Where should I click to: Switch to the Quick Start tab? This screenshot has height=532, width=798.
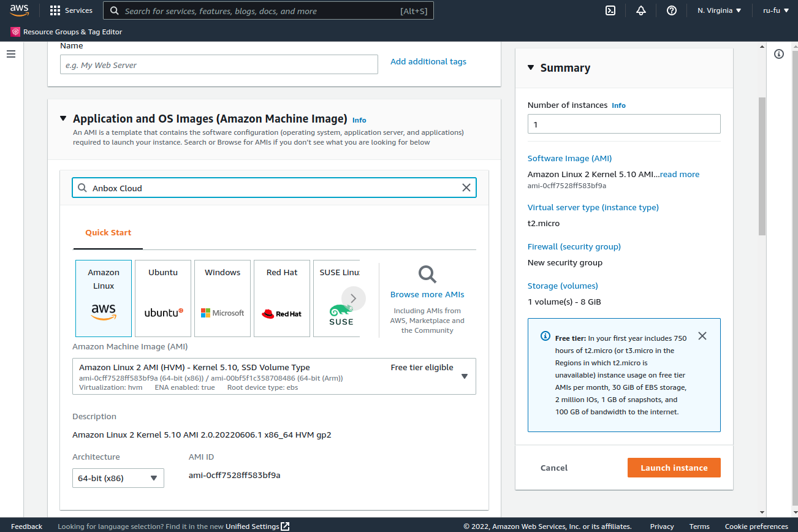108,233
